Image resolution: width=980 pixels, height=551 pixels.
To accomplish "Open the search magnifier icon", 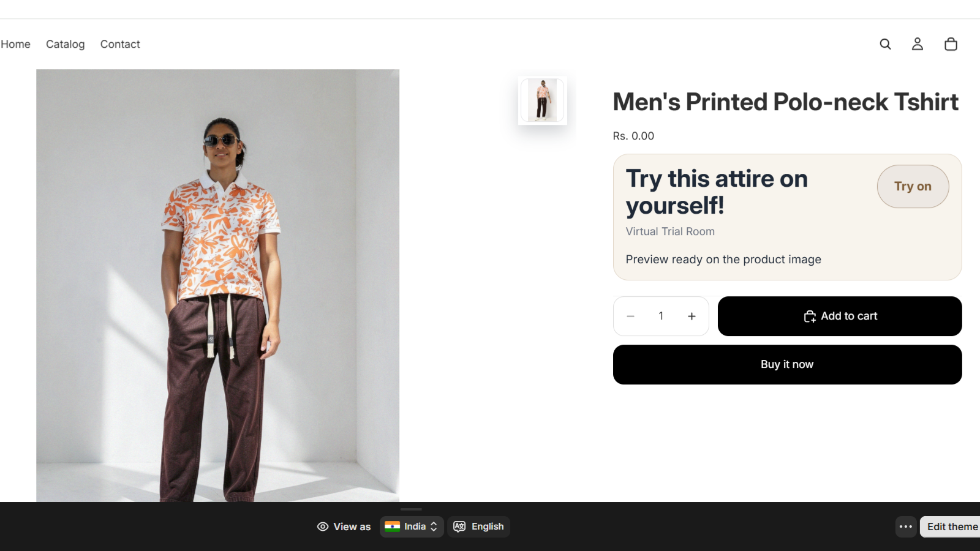I will coord(885,44).
